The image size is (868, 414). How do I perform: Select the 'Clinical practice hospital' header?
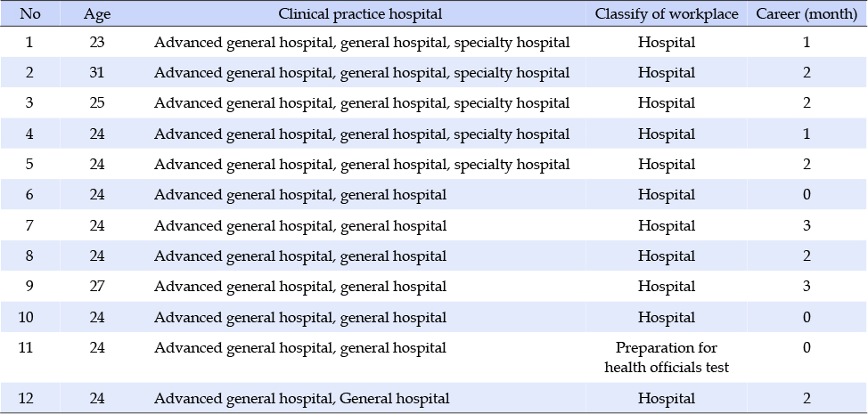(x=360, y=14)
